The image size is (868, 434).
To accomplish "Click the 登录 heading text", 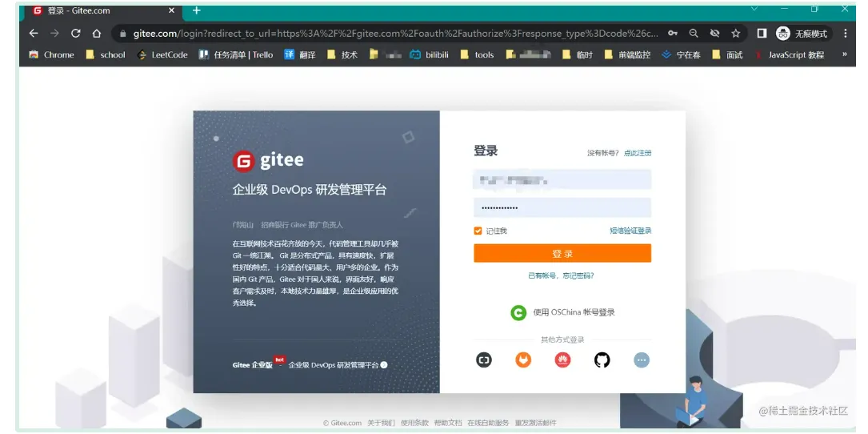I will click(x=486, y=151).
